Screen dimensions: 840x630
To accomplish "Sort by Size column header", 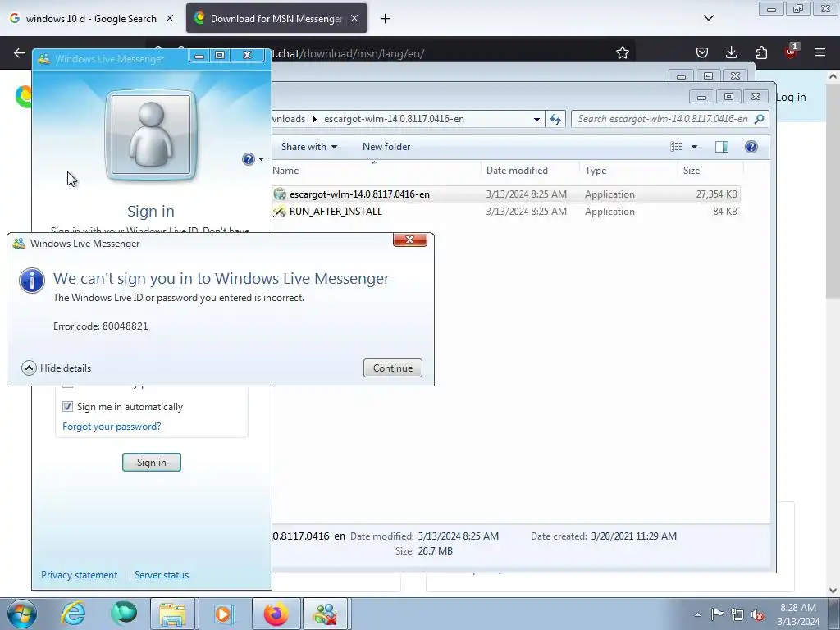I will coord(691,171).
